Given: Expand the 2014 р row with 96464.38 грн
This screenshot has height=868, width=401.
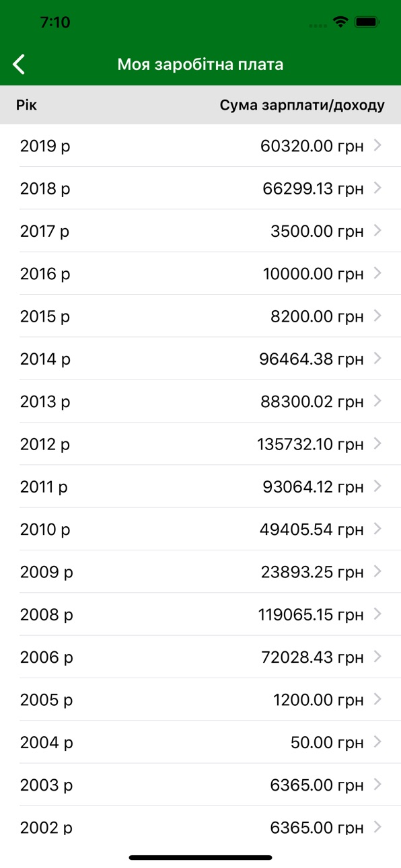Looking at the screenshot, I should pos(200,358).
